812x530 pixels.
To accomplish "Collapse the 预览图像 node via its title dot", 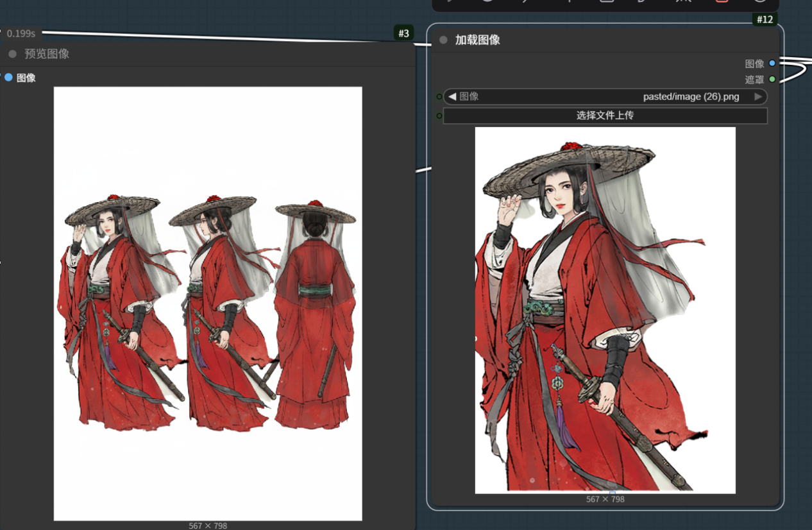I will pos(12,54).
